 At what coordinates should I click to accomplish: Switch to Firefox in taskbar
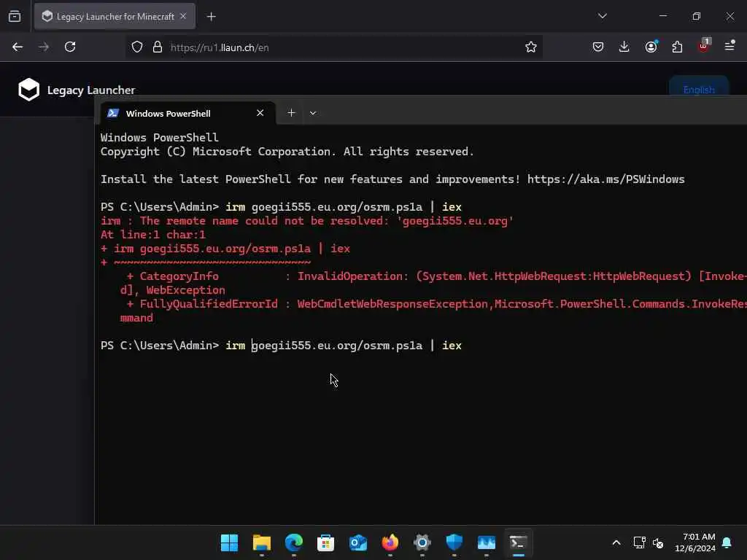point(390,542)
